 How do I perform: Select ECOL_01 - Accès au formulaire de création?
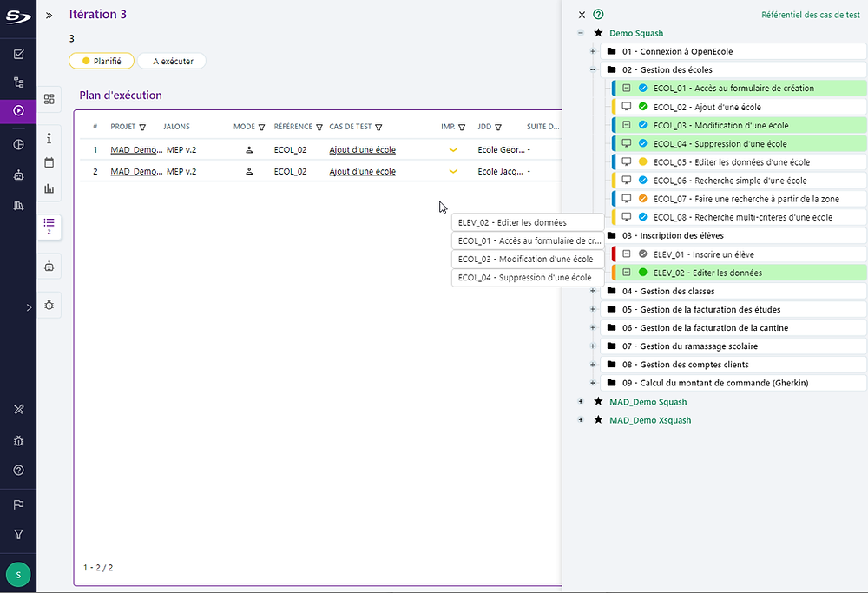[x=739, y=88]
